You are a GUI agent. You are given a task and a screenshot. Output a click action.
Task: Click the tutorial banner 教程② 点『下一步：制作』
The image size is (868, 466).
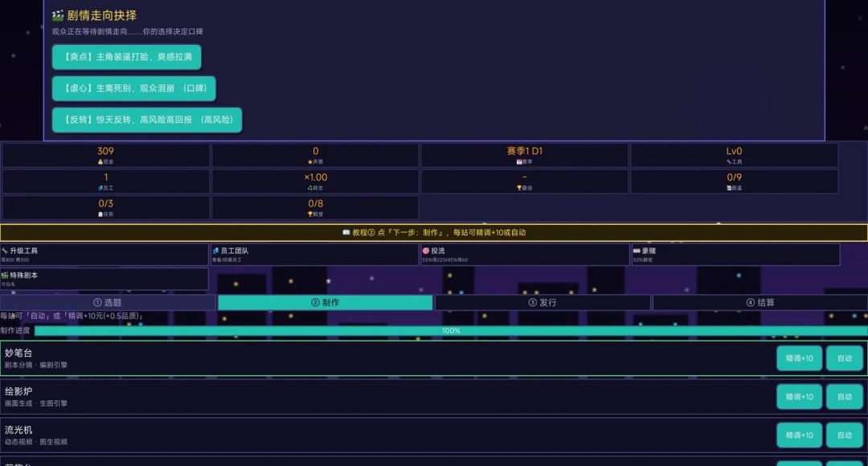[x=434, y=232]
